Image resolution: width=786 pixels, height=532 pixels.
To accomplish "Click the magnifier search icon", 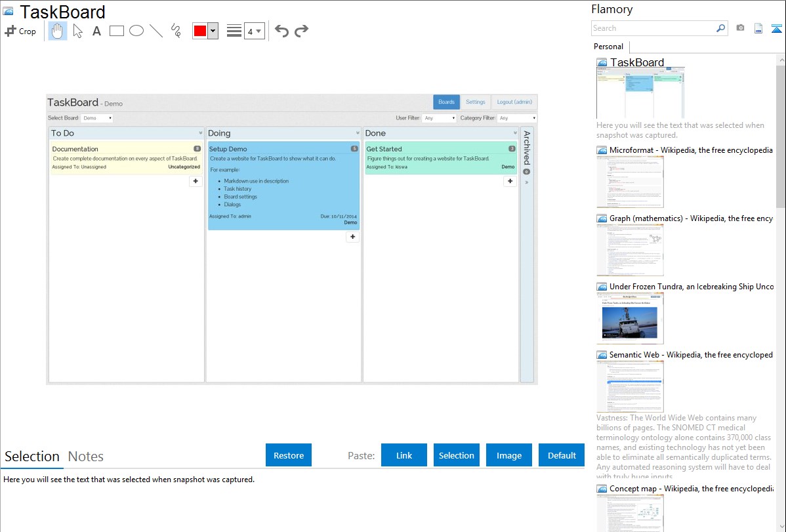I will tap(720, 28).
